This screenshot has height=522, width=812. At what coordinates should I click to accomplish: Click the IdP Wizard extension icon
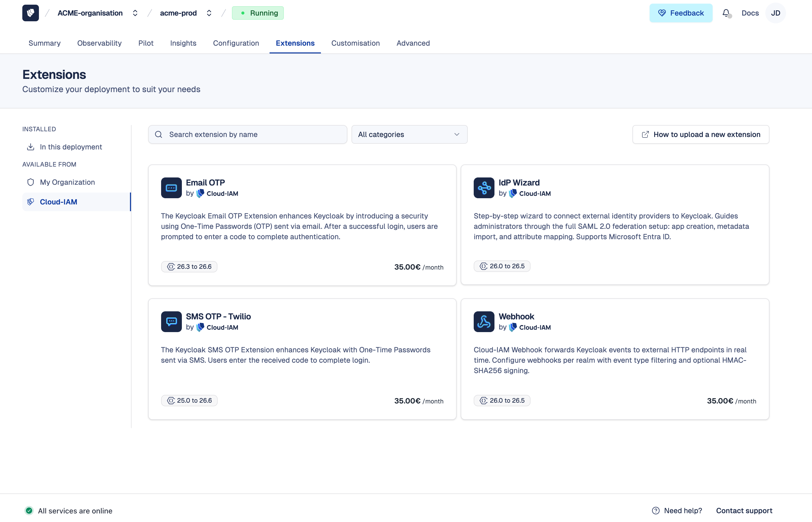484,188
